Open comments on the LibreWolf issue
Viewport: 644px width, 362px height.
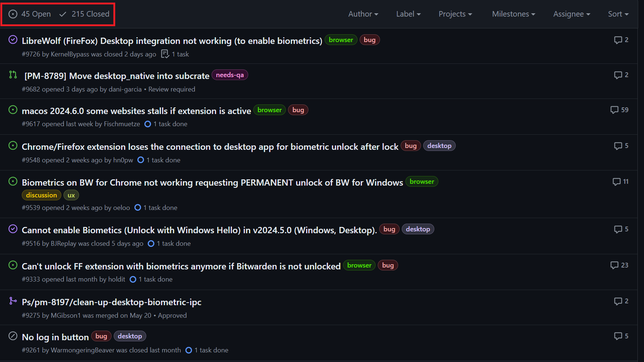point(621,40)
